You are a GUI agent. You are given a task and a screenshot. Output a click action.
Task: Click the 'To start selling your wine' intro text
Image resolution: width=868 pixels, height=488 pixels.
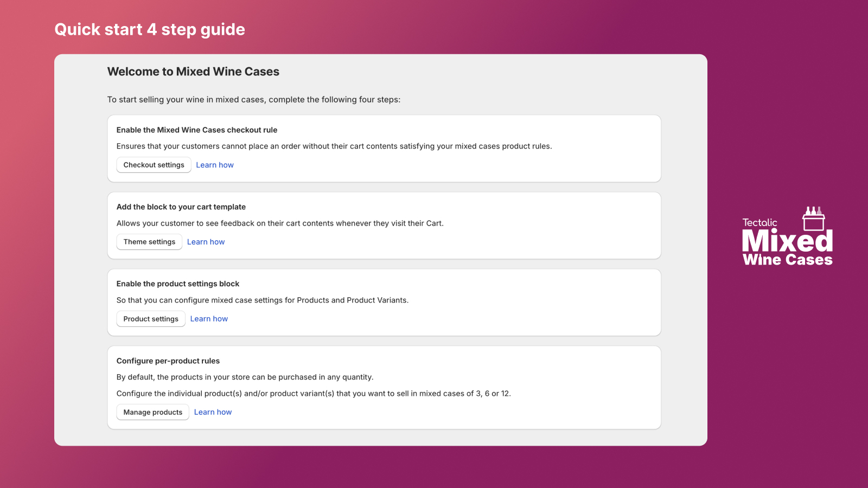(x=254, y=100)
